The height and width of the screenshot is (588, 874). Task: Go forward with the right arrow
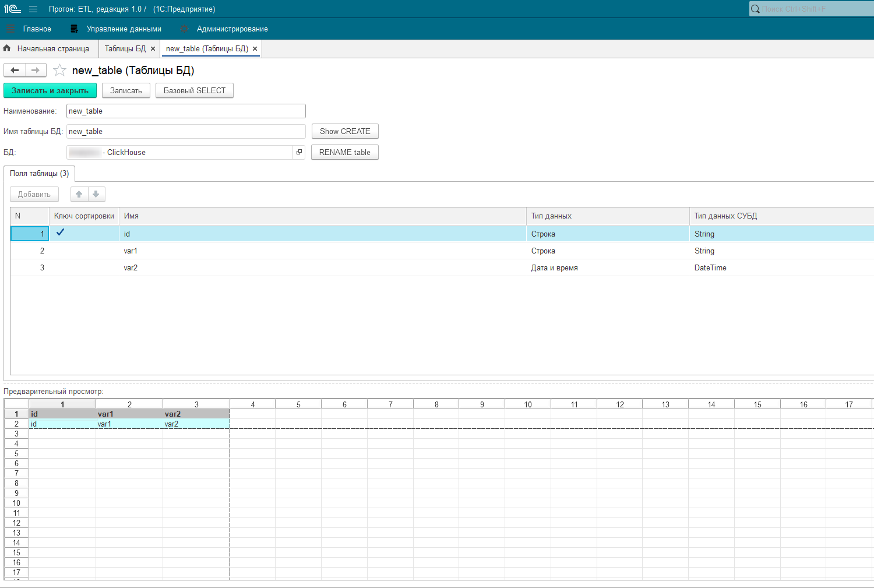[x=36, y=71]
